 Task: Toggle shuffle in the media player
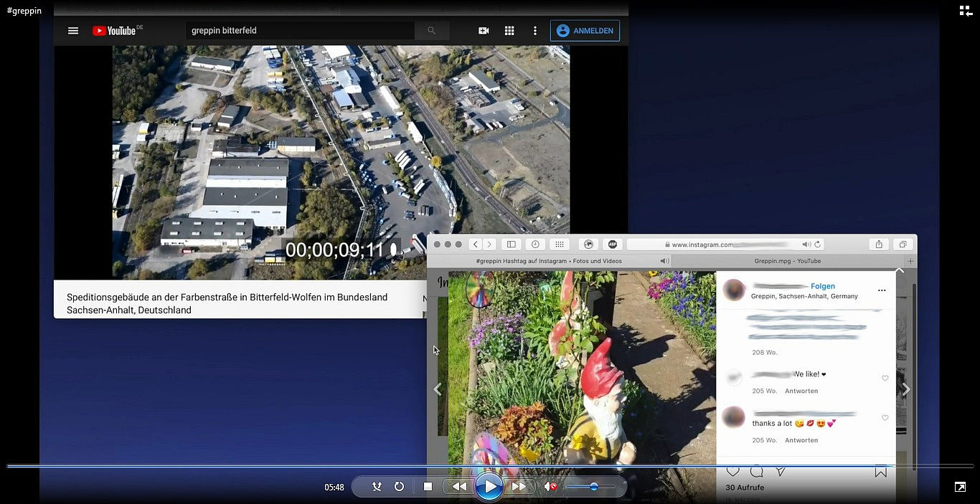pyautogui.click(x=377, y=487)
